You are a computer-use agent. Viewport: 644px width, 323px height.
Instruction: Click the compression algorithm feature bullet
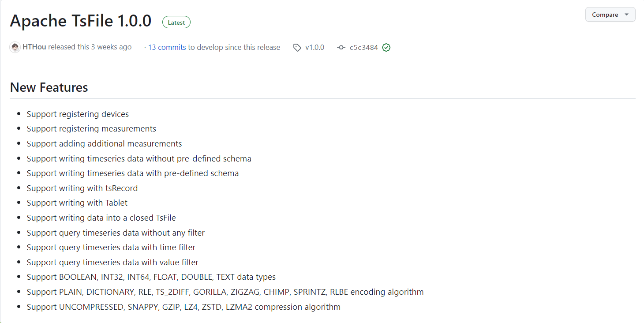click(x=183, y=307)
